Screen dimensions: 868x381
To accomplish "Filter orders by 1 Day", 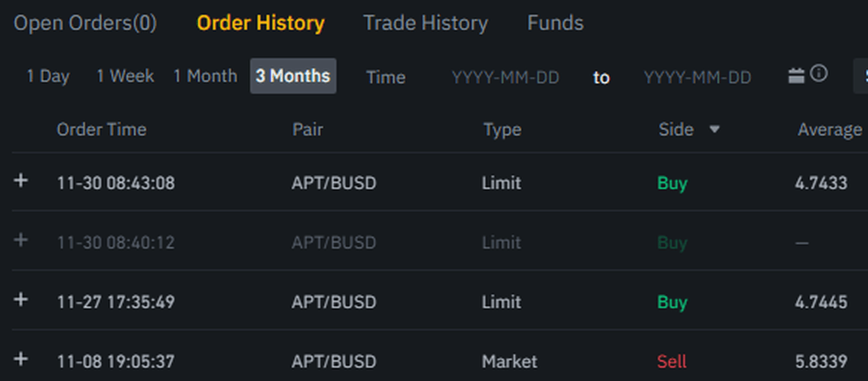I will point(48,76).
